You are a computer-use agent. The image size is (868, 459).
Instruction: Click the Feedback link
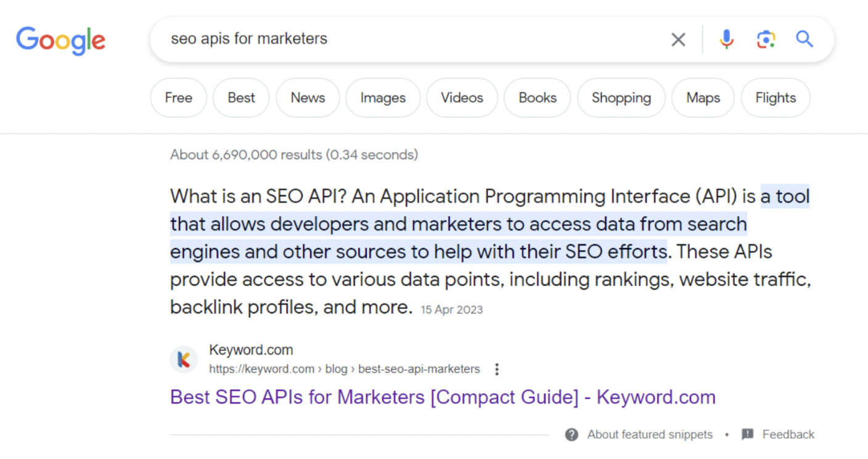click(790, 434)
